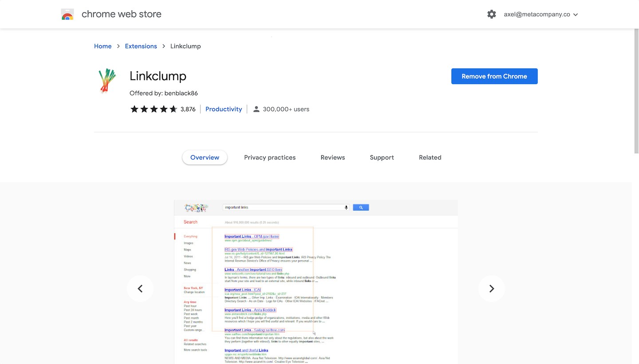
Task: Click the chrome web store title
Action: coord(122,14)
